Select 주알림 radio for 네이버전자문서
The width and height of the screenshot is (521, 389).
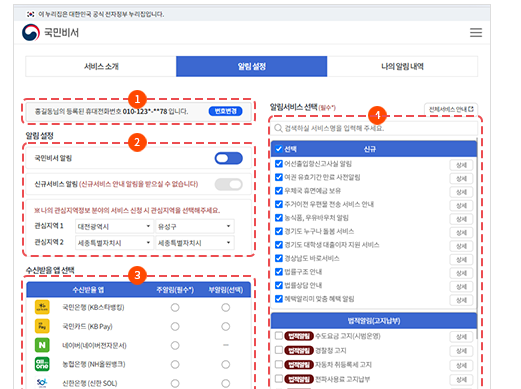pyautogui.click(x=175, y=345)
